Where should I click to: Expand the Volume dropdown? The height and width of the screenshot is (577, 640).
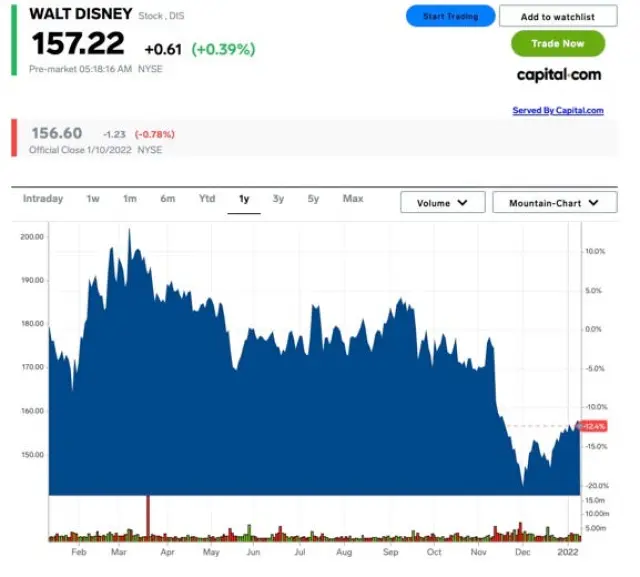click(x=442, y=203)
